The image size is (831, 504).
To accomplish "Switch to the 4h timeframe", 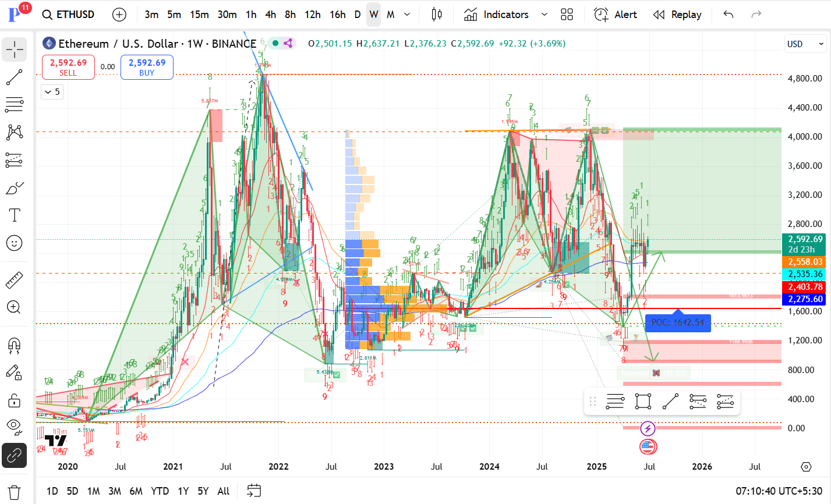I will point(271,15).
